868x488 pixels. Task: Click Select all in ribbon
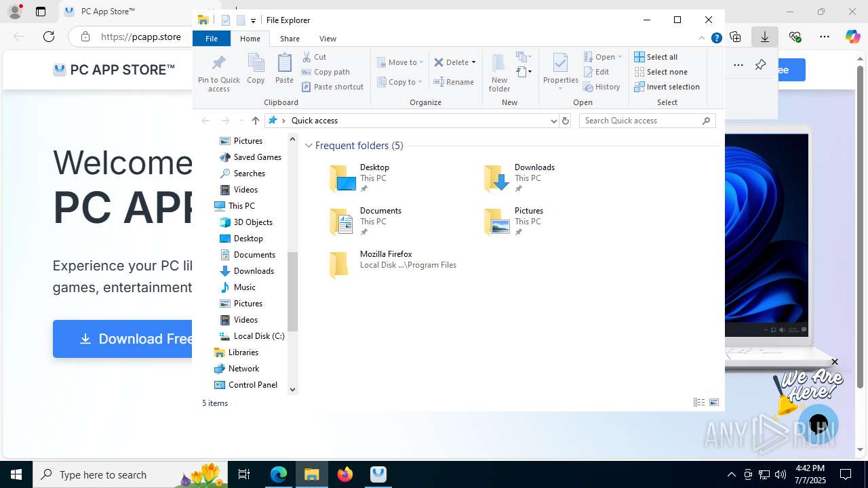pyautogui.click(x=656, y=57)
